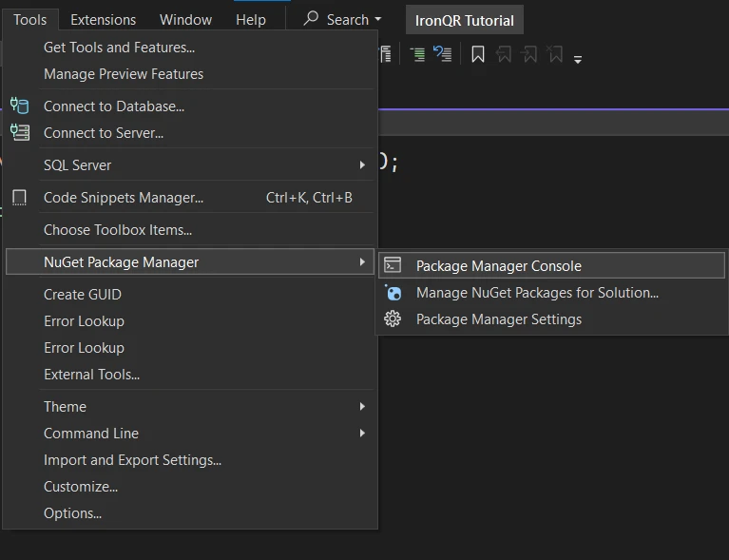Expand the Command Line submenu arrow
Viewport: 729px width, 560px height.
362,434
